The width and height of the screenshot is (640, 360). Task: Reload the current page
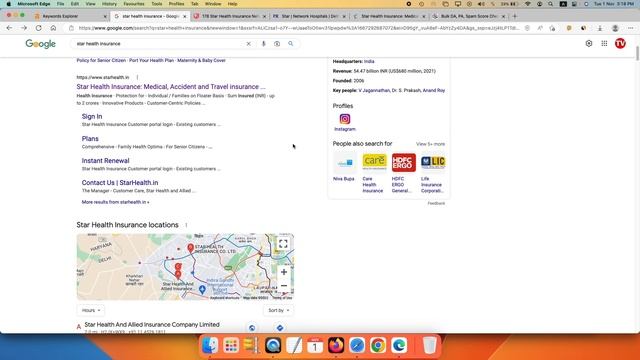tap(38, 28)
